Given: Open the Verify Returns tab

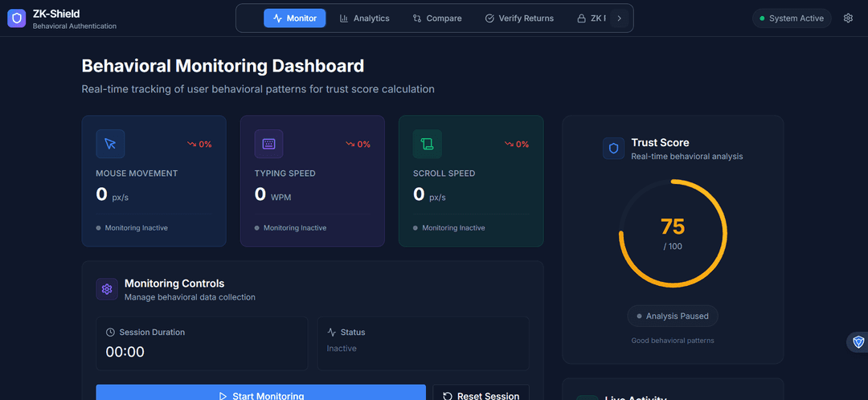Looking at the screenshot, I should click(x=519, y=18).
